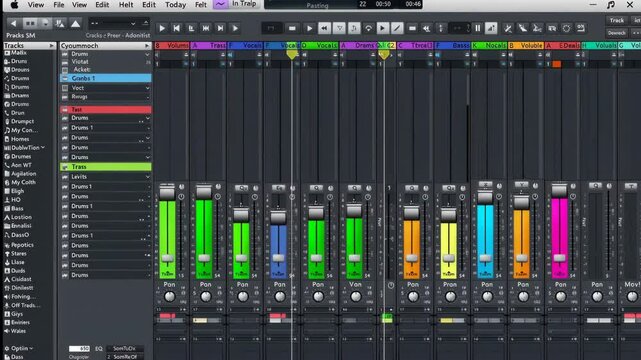The height and width of the screenshot is (360, 641).
Task: Click the pause transport button
Action: tap(477, 28)
